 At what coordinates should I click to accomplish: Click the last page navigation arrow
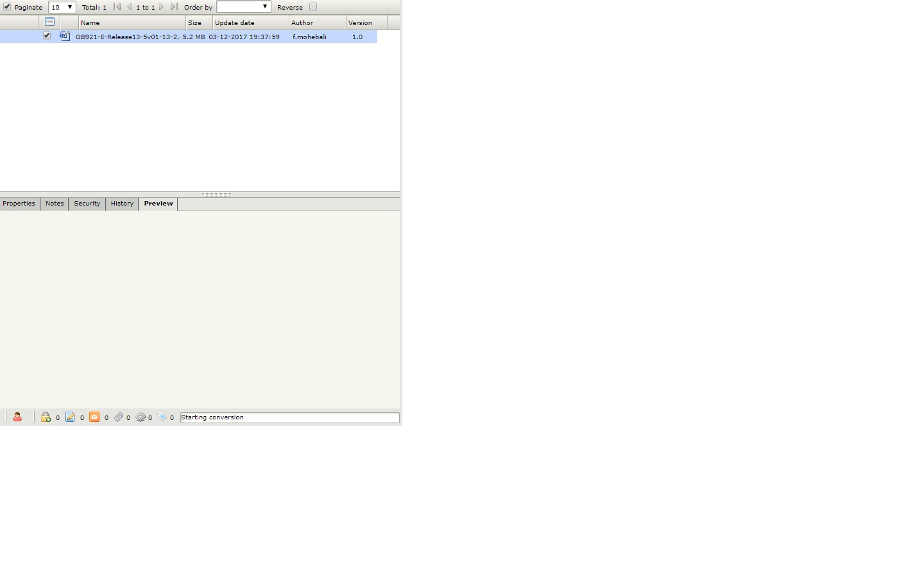pos(173,6)
